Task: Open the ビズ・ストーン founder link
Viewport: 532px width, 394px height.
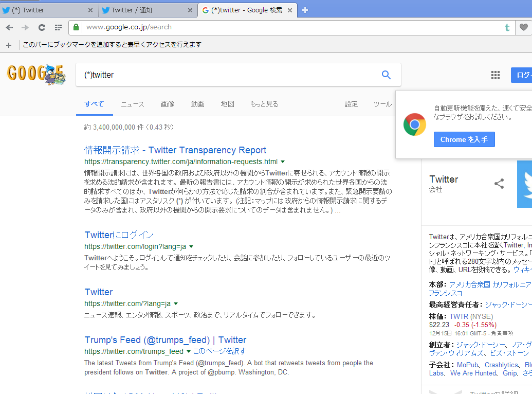Action: point(509,353)
